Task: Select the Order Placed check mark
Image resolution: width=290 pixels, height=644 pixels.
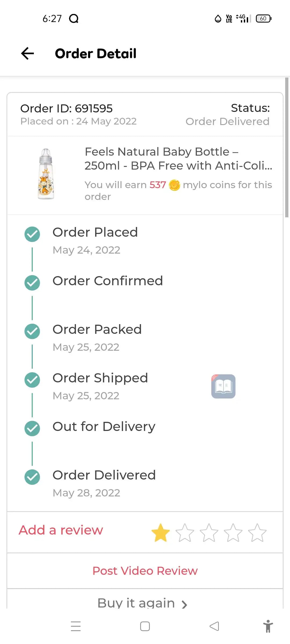Action: 32,234
